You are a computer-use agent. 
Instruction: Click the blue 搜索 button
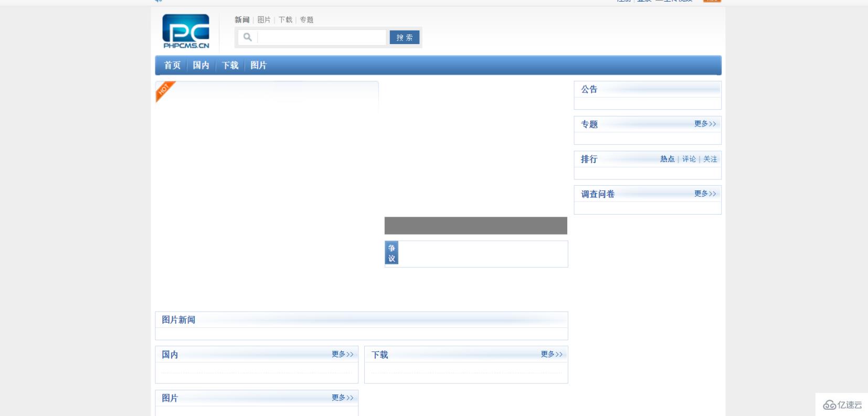pos(405,37)
